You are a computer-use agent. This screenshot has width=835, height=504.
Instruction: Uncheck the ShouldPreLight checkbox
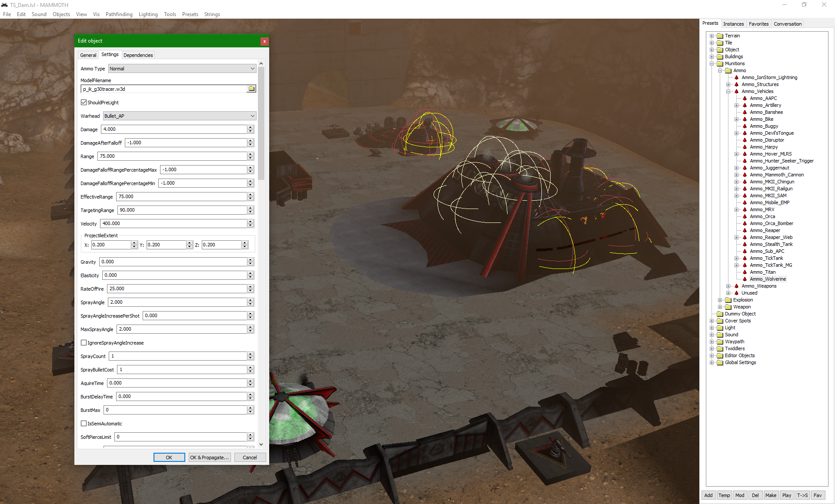(x=84, y=103)
